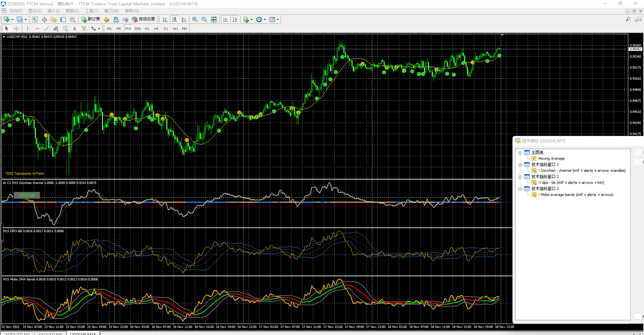Select the vertical line drawing tool
Screen dimensions: 644x335
[28, 28]
